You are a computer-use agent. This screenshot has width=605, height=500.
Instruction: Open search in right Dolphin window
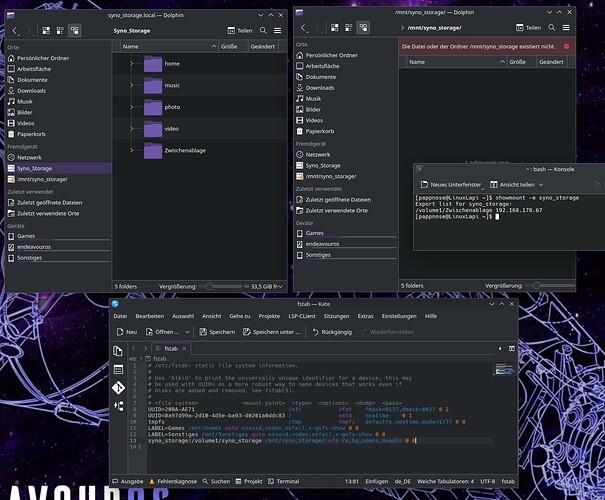tap(552, 27)
